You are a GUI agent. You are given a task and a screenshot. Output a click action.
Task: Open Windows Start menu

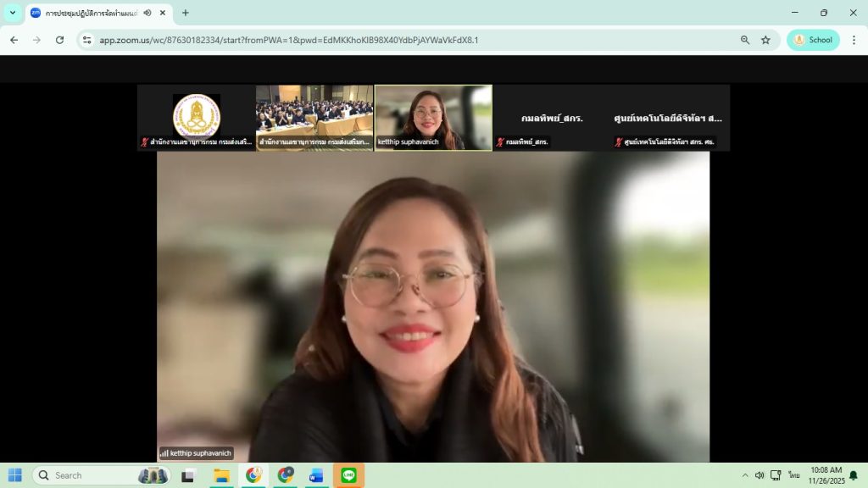click(x=15, y=475)
